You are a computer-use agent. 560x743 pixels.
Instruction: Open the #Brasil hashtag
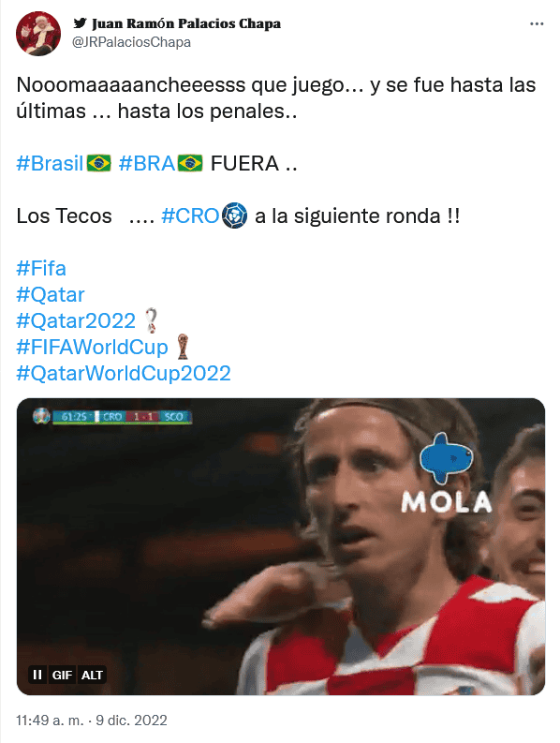point(50,163)
